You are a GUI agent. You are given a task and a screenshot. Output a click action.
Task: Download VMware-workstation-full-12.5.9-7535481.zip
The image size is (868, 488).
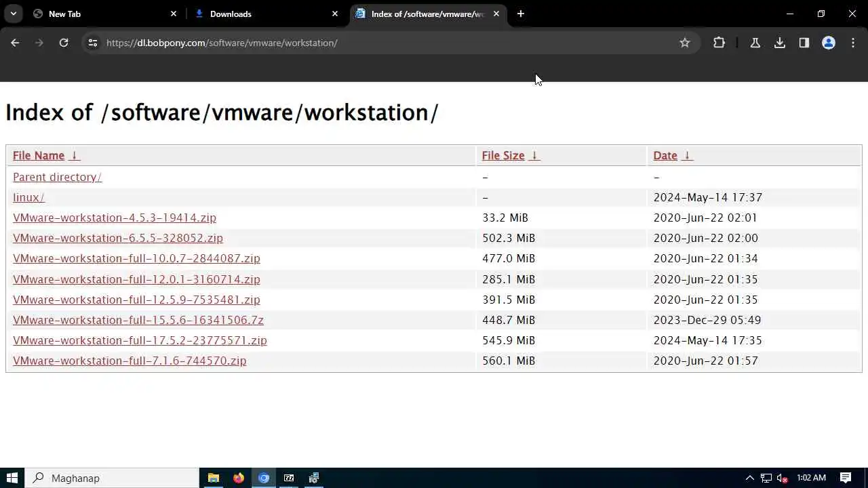pyautogui.click(x=136, y=300)
